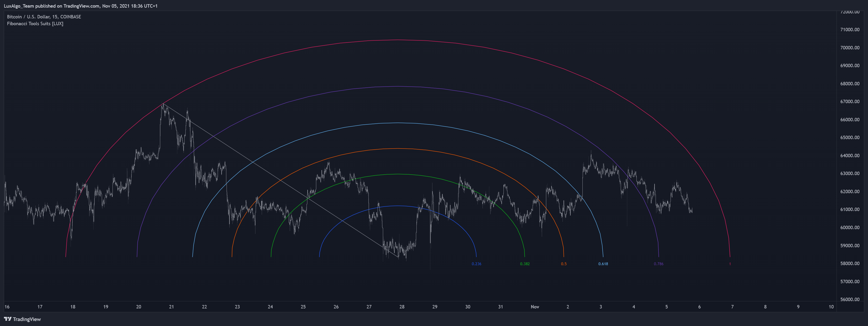Image resolution: width=868 pixels, height=326 pixels.
Task: Click the LuxAlgo_Team published header text
Action: pyautogui.click(x=81, y=6)
